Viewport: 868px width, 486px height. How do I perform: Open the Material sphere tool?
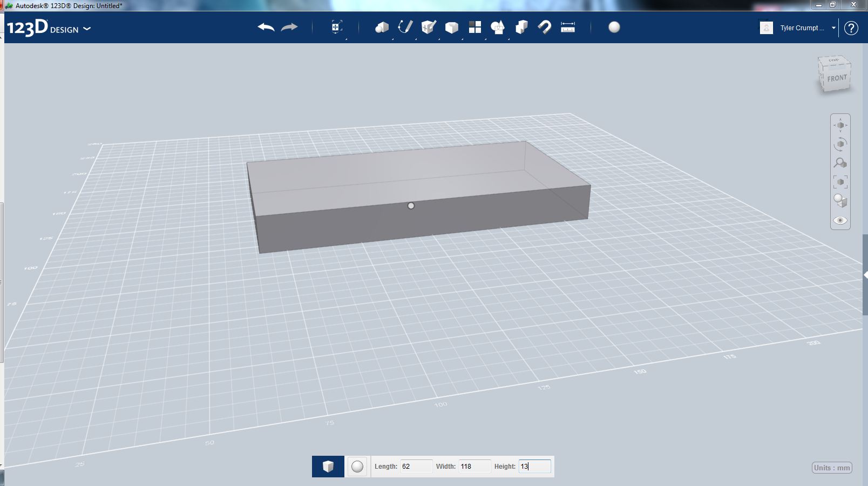tap(614, 27)
